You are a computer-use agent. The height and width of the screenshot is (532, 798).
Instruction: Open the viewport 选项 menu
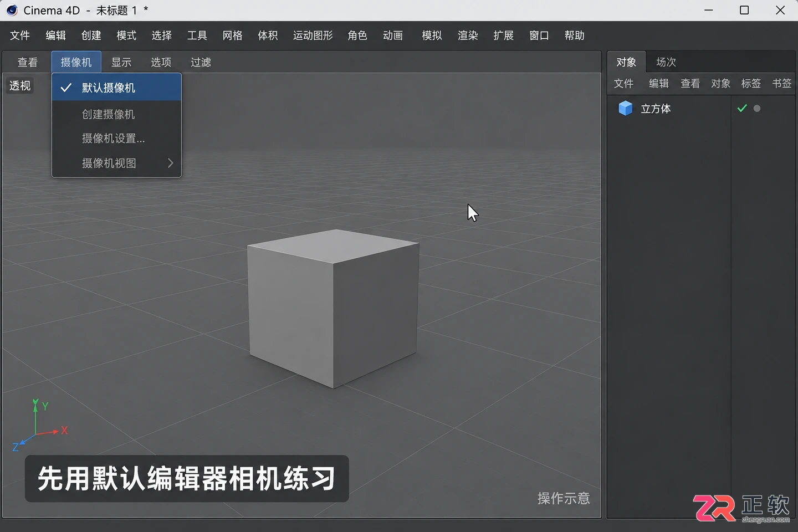click(161, 62)
